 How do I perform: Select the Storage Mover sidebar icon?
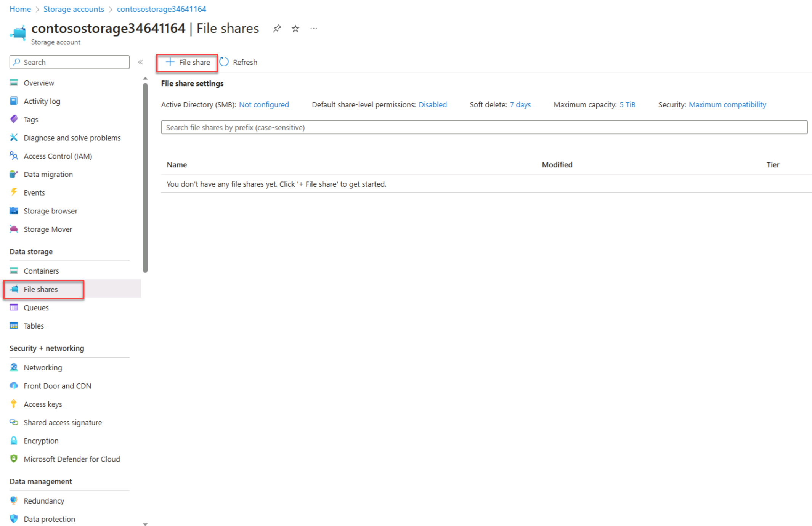point(14,229)
